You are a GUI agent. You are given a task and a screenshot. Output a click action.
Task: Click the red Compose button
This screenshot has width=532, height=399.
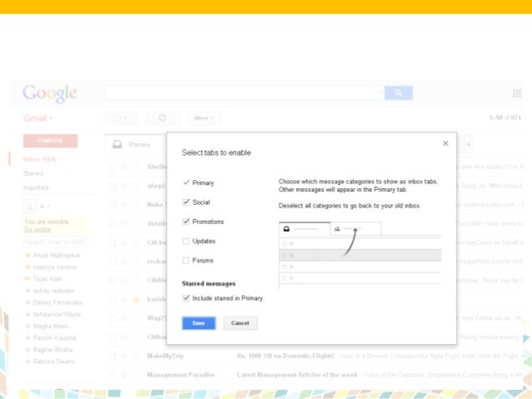(x=50, y=141)
